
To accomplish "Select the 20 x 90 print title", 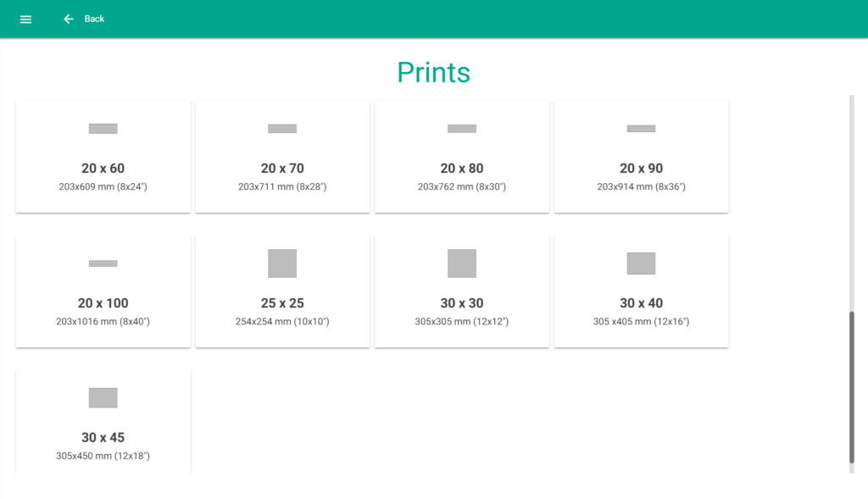I will [641, 169].
